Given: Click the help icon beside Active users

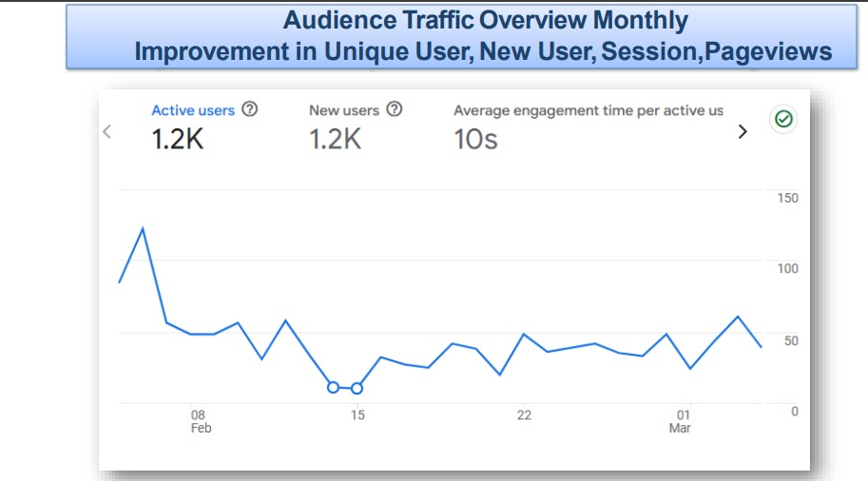Looking at the screenshot, I should (x=250, y=109).
